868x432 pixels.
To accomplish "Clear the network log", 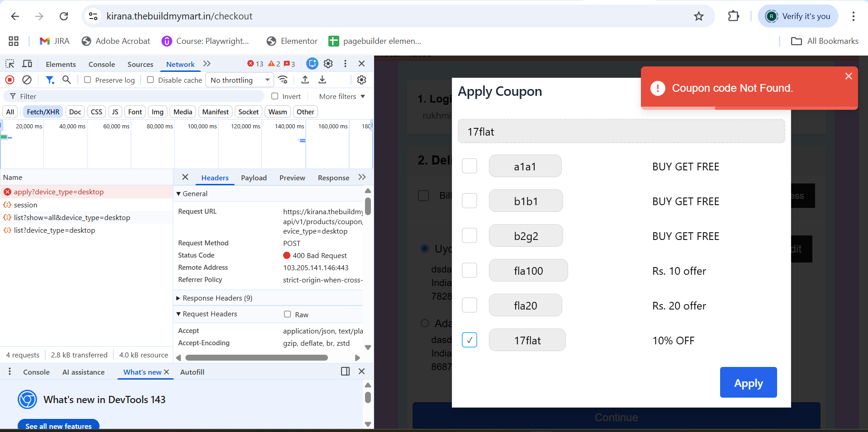I will 27,80.
